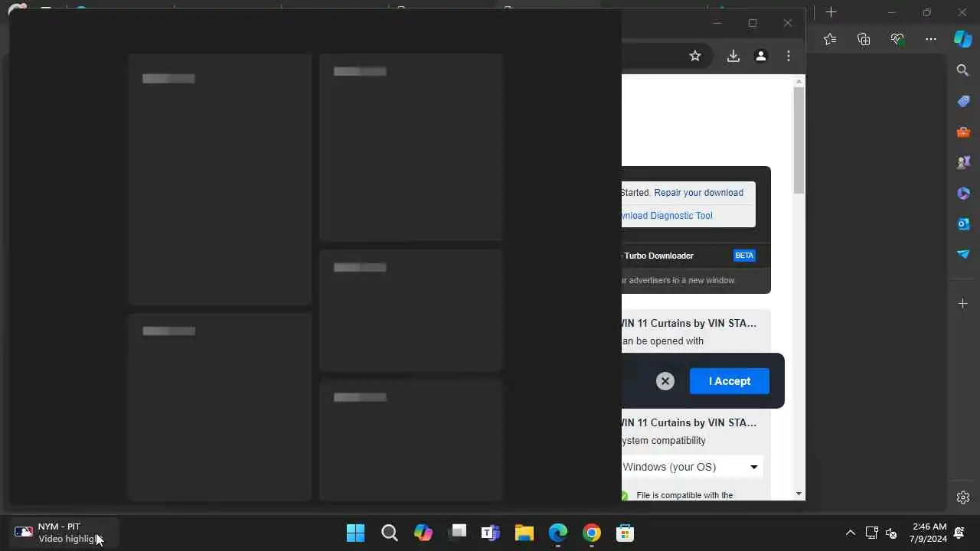The image size is (980, 551).
Task: Open Task View from the taskbar
Action: coord(457,533)
